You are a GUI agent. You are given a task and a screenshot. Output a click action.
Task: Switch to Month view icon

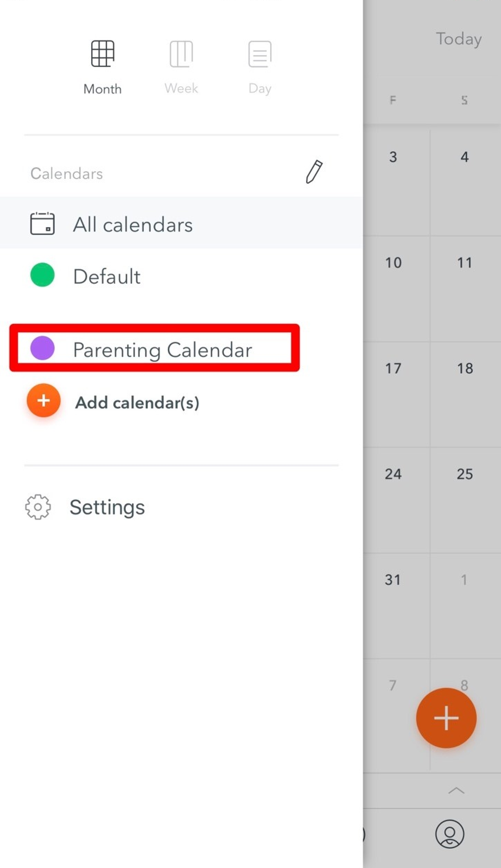[x=103, y=54]
